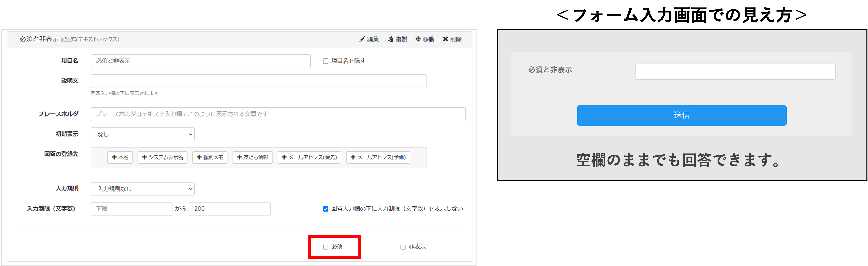This screenshot has height=266, width=868.
Task: Click the 下限 lower limit field
Action: point(131,209)
